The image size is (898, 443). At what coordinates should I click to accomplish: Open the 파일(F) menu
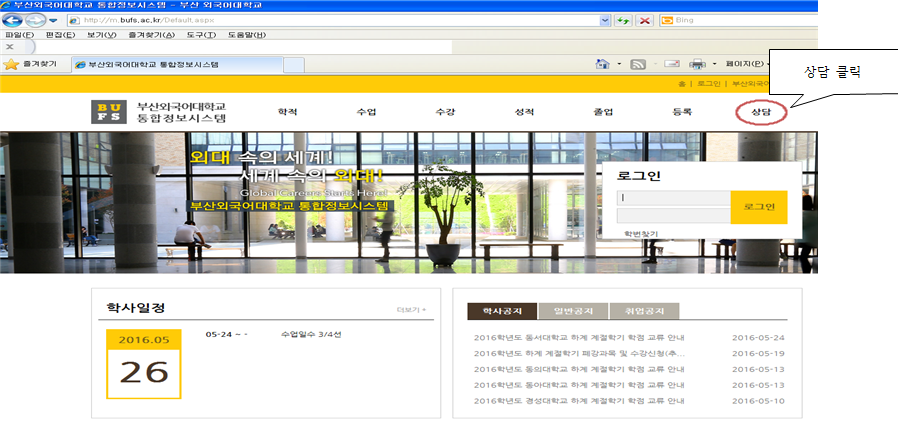pos(20,36)
